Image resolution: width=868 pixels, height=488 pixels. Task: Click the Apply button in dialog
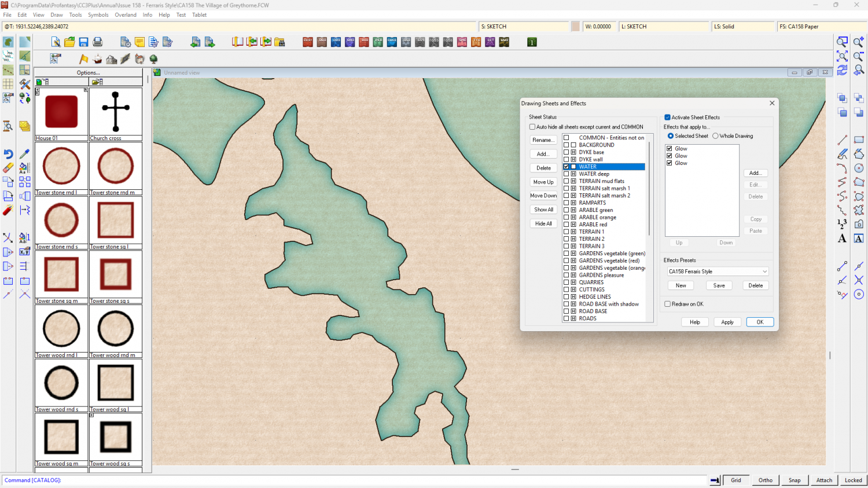(727, 322)
